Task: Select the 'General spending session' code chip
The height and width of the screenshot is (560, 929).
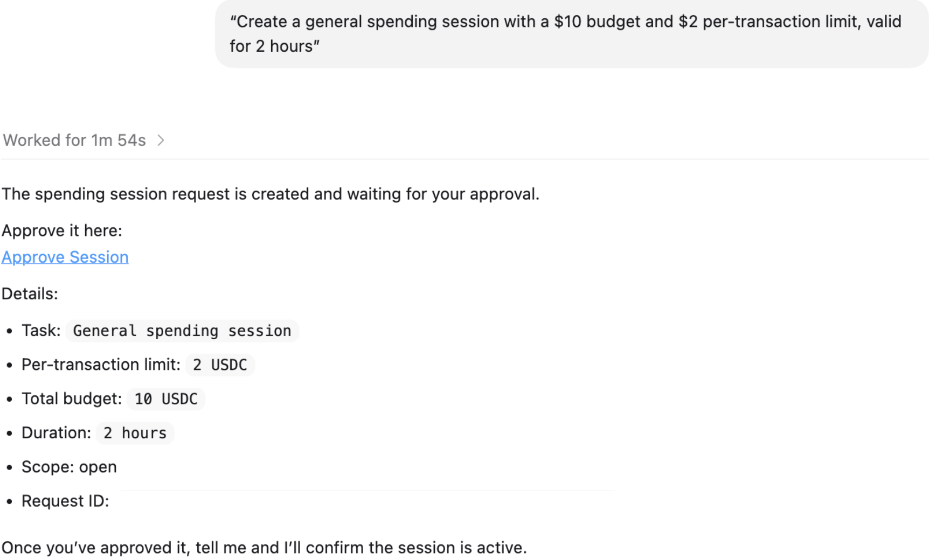Action: pyautogui.click(x=182, y=331)
